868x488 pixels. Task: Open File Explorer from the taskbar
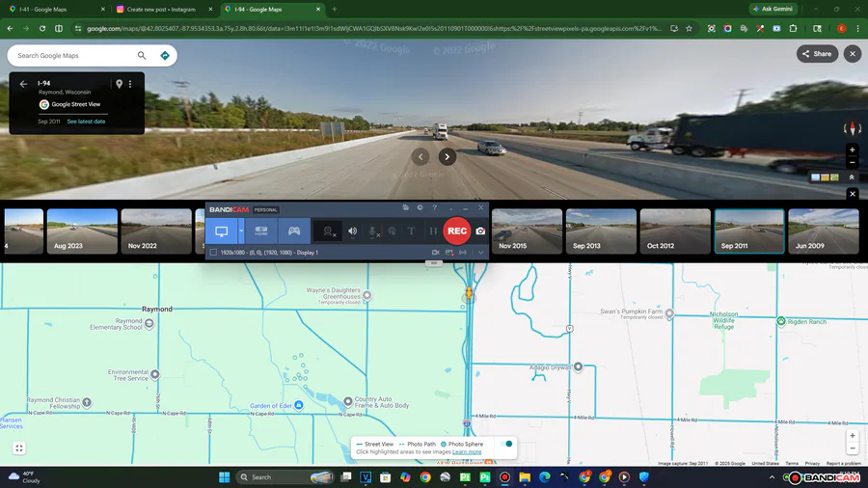pyautogui.click(x=525, y=477)
